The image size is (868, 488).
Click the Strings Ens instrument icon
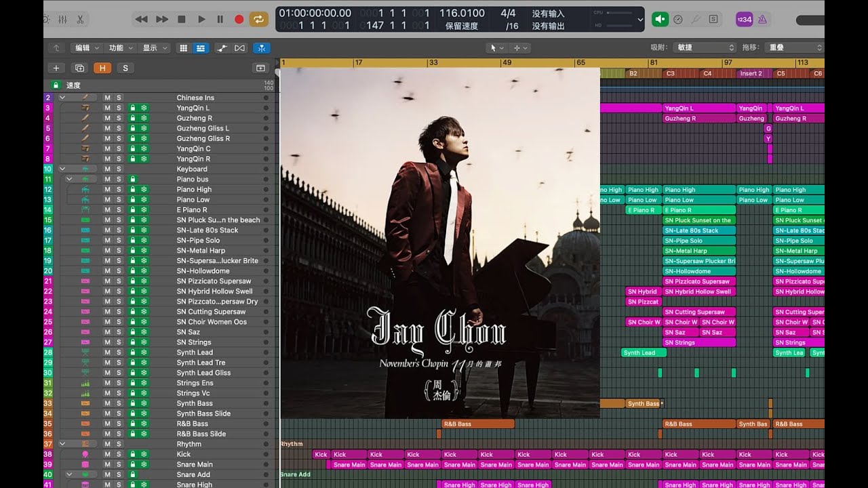[85, 383]
